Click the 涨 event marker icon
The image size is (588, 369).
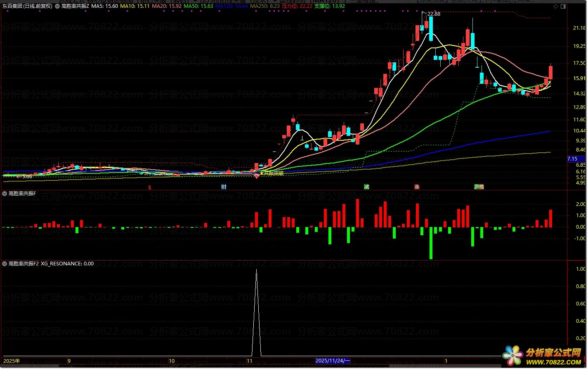(417, 187)
